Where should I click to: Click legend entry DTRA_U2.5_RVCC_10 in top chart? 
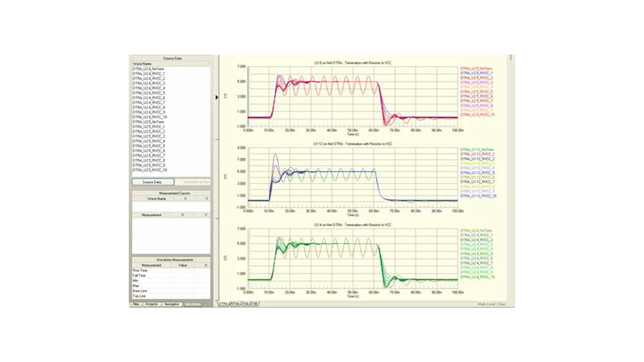[x=478, y=115]
